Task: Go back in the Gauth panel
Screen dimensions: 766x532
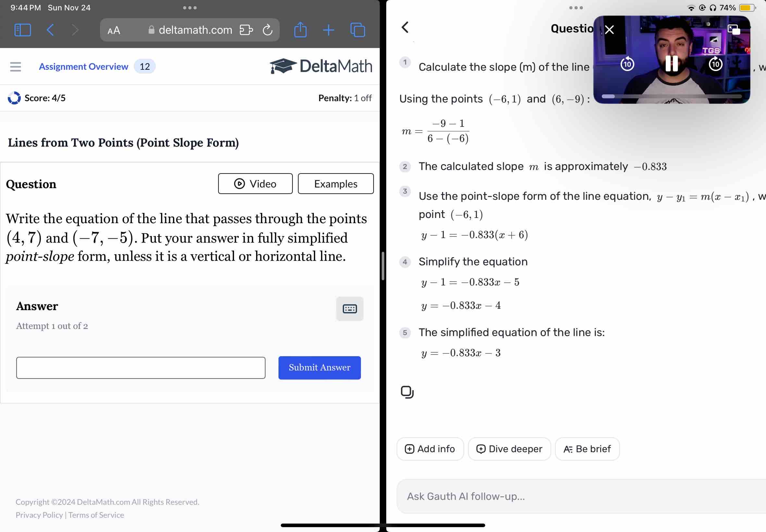Action: 405,27
